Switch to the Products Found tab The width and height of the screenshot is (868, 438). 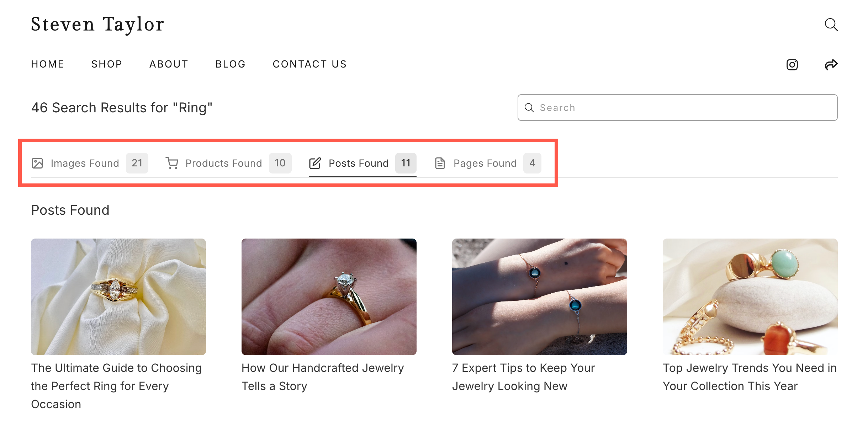(228, 163)
